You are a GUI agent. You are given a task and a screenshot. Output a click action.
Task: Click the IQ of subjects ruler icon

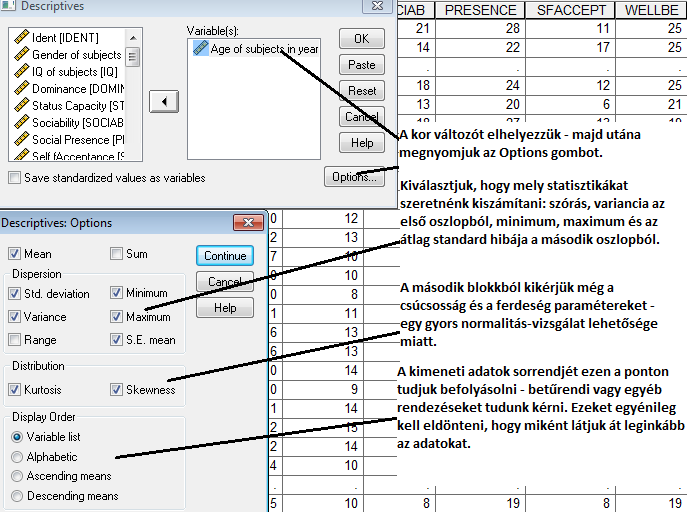click(19, 72)
